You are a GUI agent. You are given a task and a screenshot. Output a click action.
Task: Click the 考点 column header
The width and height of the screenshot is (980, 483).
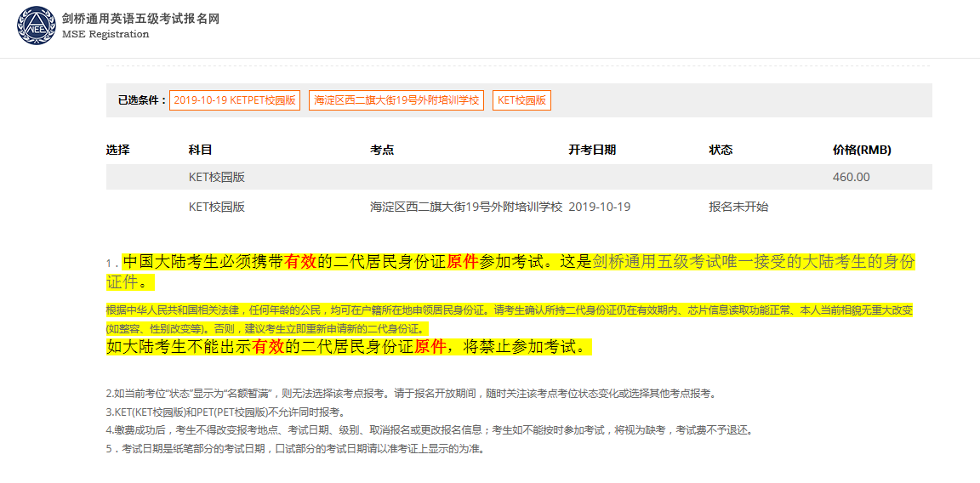(x=382, y=150)
